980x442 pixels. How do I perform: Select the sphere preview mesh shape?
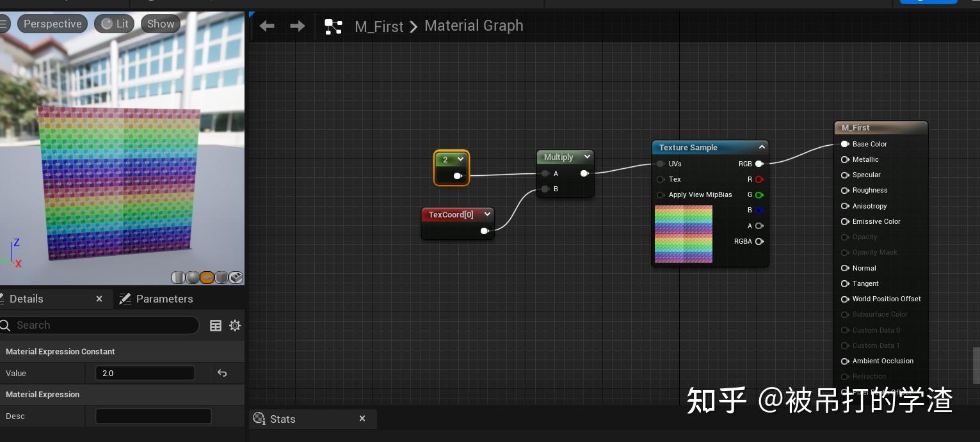(193, 277)
